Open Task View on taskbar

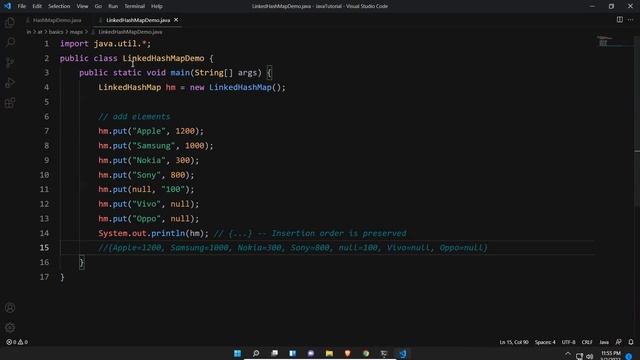pos(274,353)
